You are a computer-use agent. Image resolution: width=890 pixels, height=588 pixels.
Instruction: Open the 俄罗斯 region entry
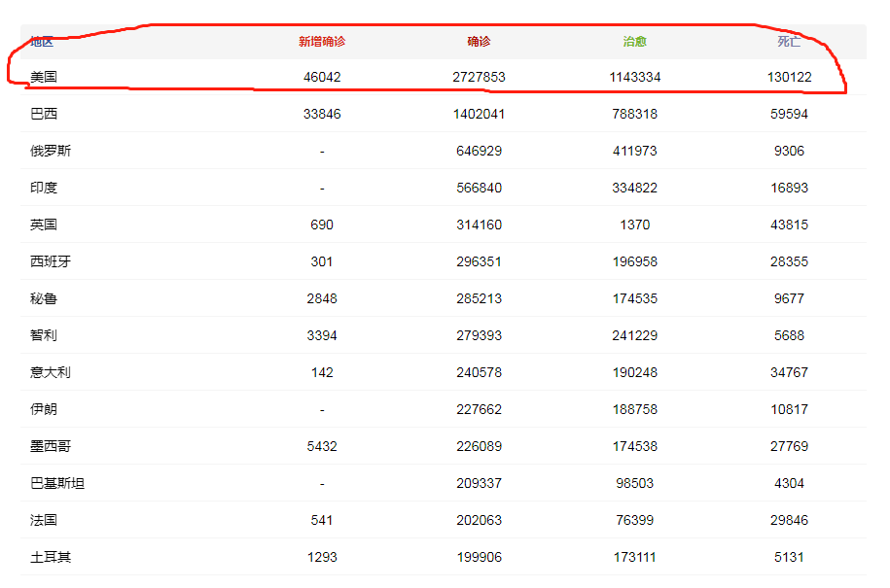tap(51, 151)
